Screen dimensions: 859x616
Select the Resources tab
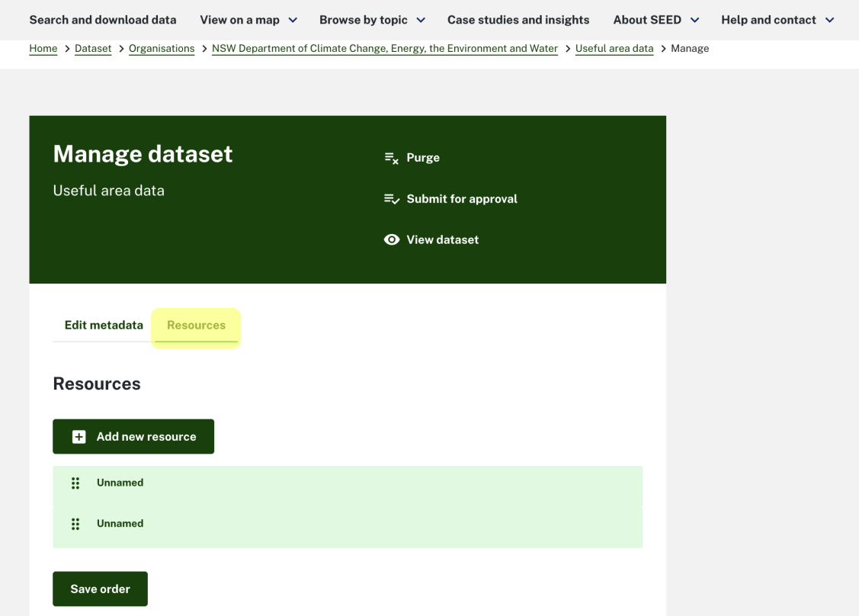click(196, 325)
